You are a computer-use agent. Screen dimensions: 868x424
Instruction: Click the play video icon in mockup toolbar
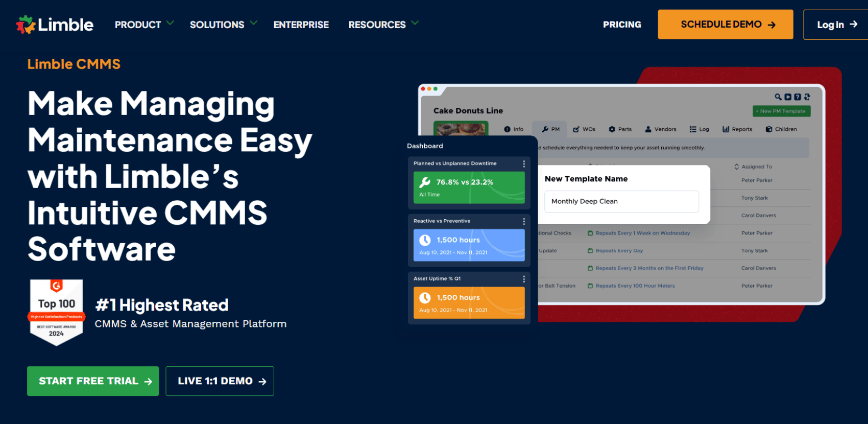click(x=788, y=97)
